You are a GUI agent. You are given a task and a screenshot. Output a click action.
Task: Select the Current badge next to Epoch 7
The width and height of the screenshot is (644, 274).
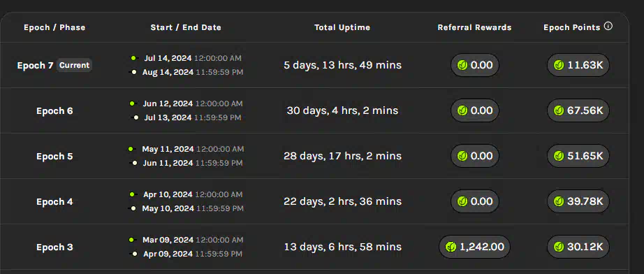pyautogui.click(x=74, y=65)
